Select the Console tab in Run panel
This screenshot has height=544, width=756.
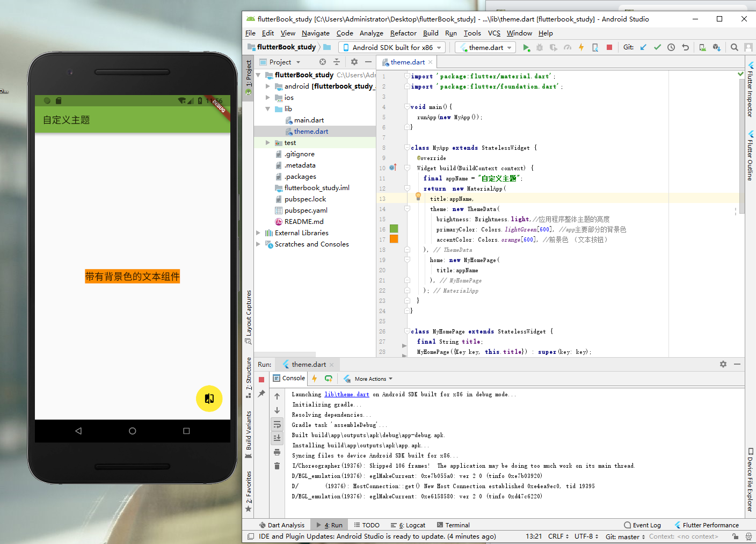pos(289,378)
